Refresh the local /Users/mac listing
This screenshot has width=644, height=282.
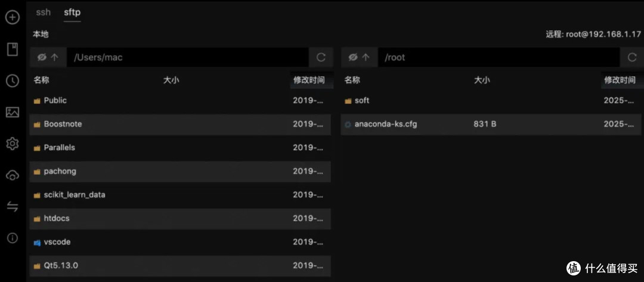click(321, 57)
